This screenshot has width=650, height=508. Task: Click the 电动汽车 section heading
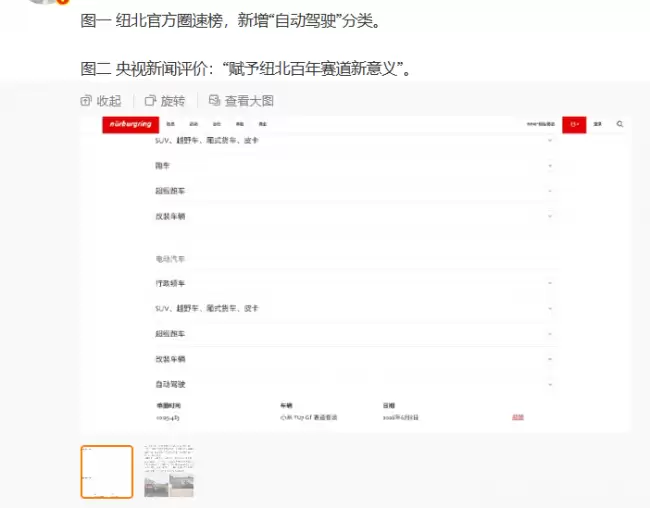click(x=170, y=259)
